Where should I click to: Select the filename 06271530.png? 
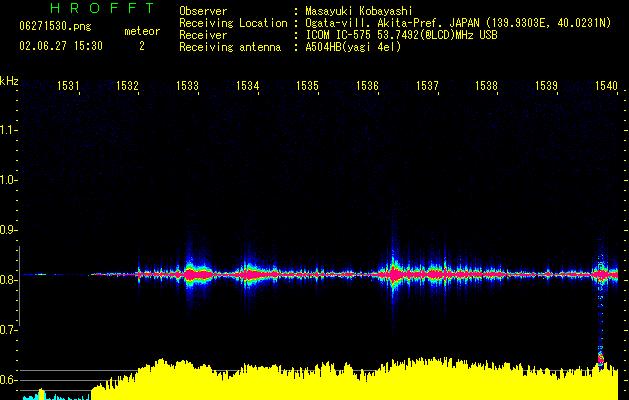click(x=55, y=26)
